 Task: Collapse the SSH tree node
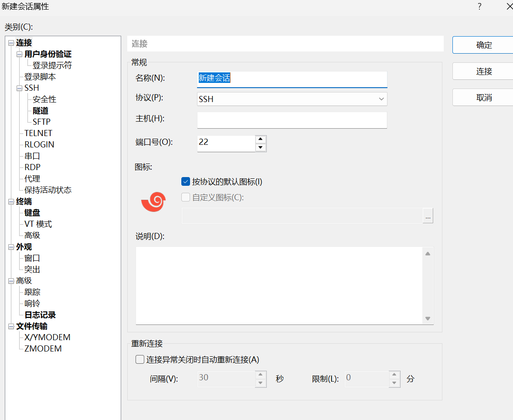[19, 88]
